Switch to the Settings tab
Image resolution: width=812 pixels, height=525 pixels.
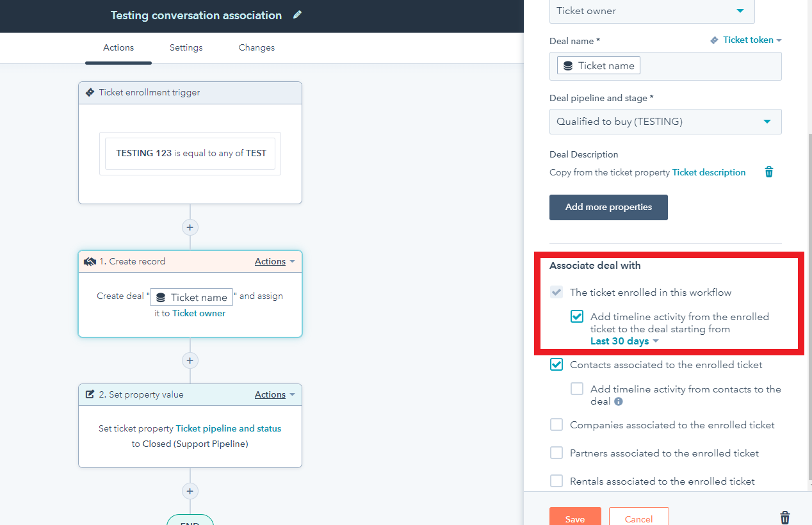pyautogui.click(x=186, y=47)
